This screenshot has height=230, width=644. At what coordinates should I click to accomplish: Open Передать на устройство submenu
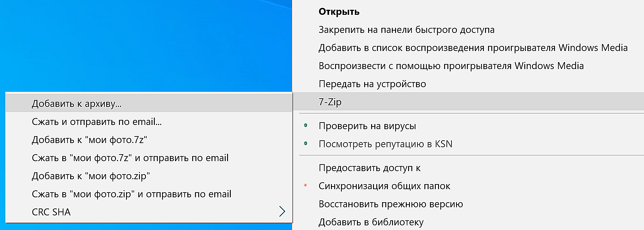(468, 84)
